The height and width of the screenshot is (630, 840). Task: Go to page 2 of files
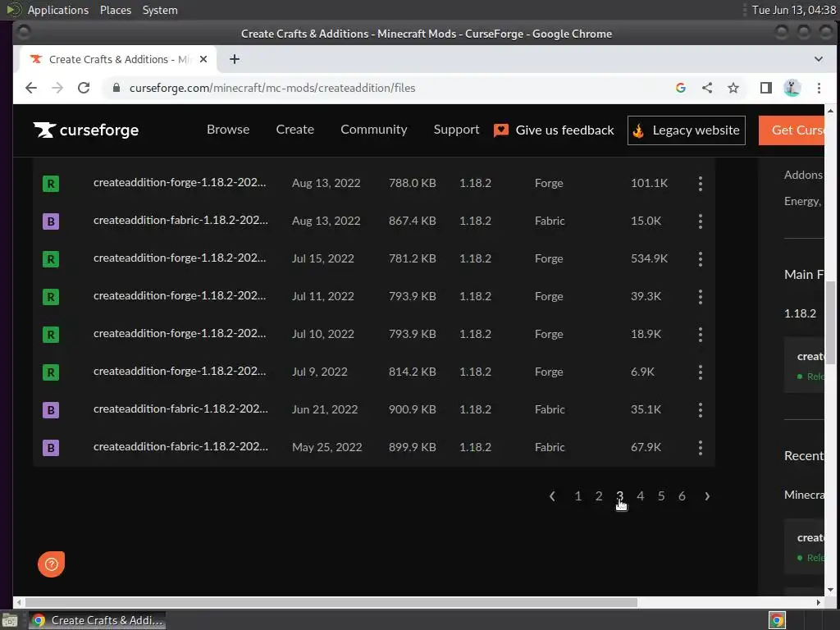[599, 496]
